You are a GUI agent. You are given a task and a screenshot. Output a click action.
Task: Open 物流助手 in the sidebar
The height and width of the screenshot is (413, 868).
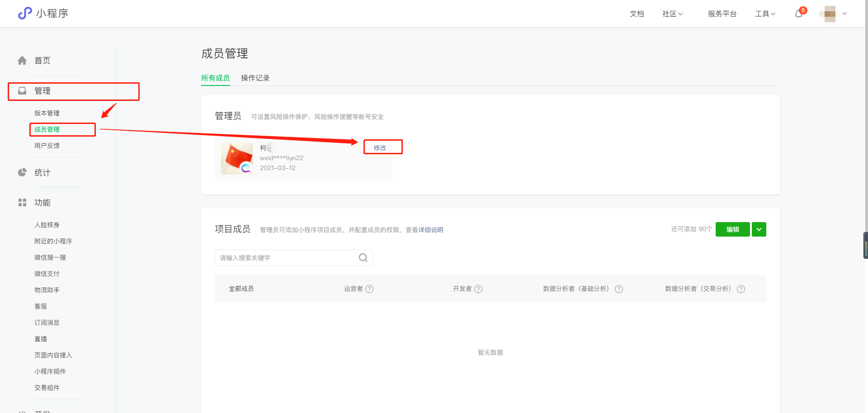click(47, 290)
